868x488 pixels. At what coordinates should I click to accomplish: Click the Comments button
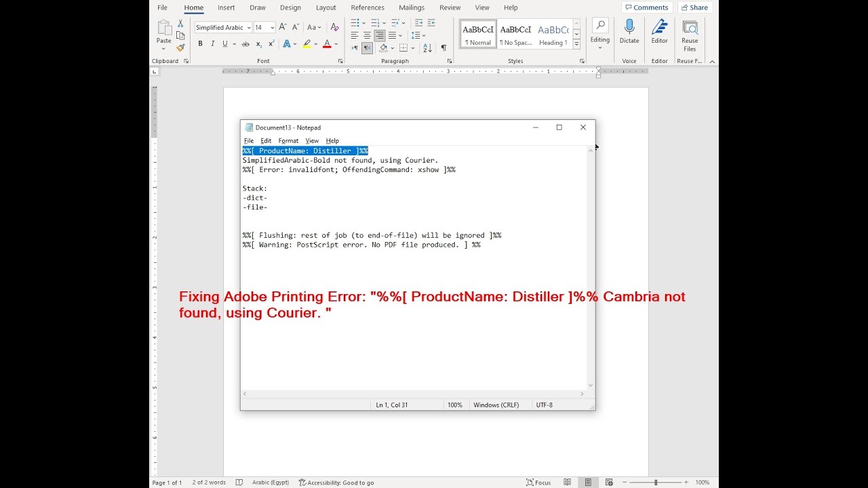(646, 7)
